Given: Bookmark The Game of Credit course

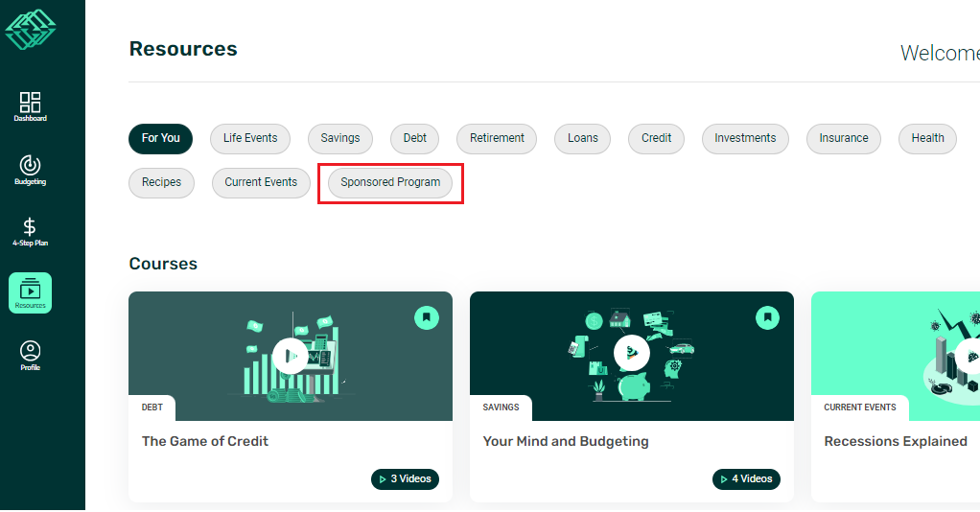Looking at the screenshot, I should tap(427, 317).
